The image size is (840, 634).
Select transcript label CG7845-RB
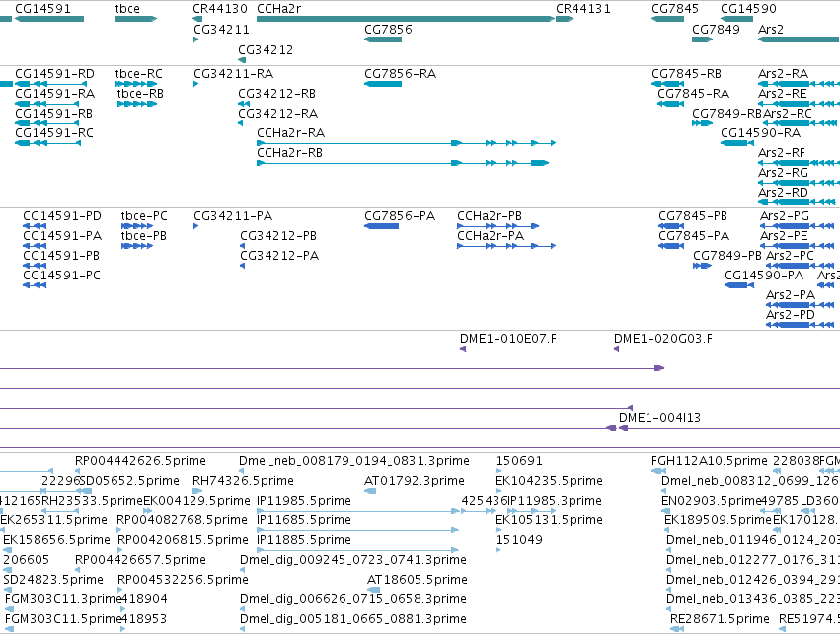coord(686,74)
